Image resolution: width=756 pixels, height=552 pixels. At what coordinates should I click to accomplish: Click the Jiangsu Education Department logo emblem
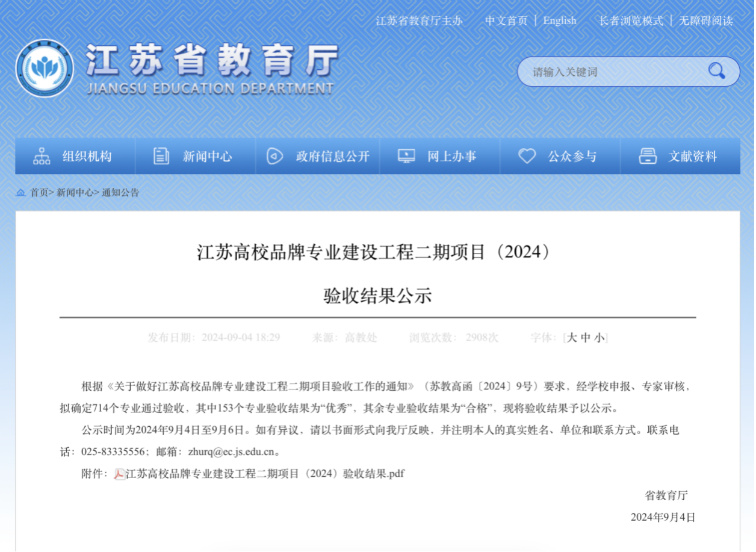click(45, 68)
